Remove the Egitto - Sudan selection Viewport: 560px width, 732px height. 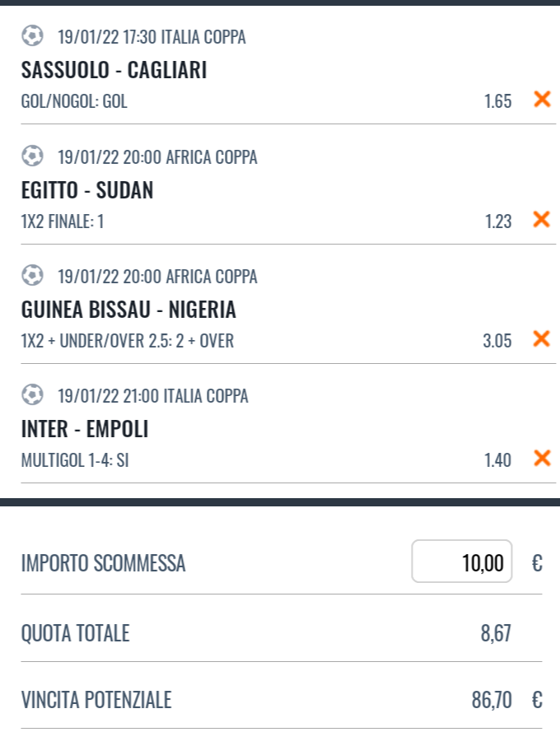point(542,219)
